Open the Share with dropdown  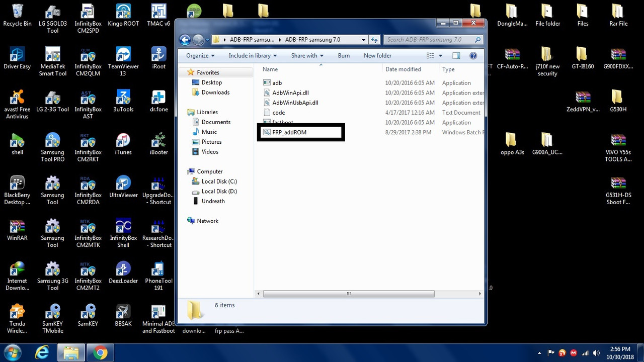(307, 56)
